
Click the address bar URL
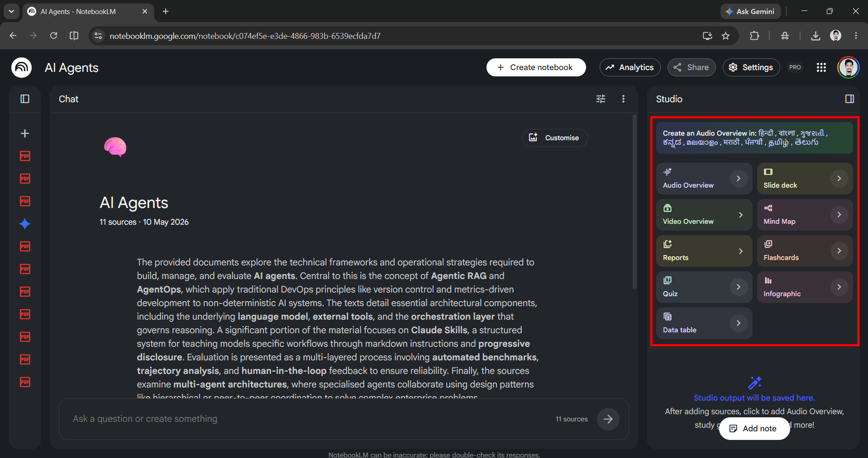coord(245,36)
